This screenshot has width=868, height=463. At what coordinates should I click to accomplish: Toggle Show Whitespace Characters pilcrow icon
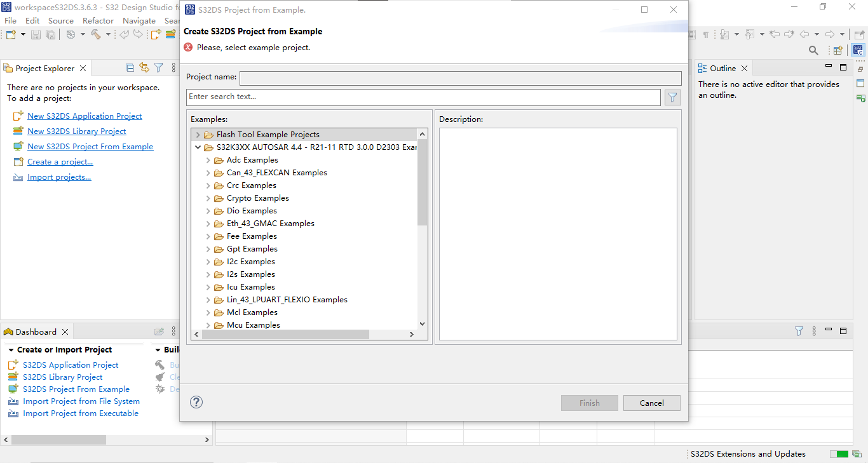tap(706, 35)
